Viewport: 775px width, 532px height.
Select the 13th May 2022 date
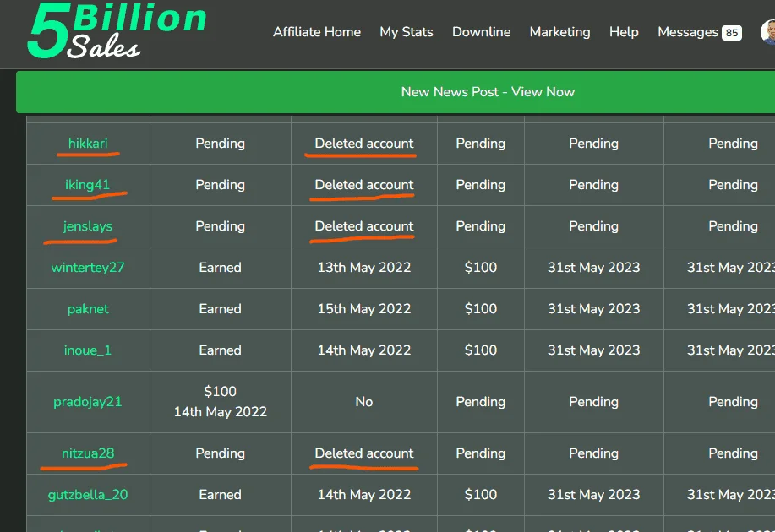pyautogui.click(x=364, y=267)
